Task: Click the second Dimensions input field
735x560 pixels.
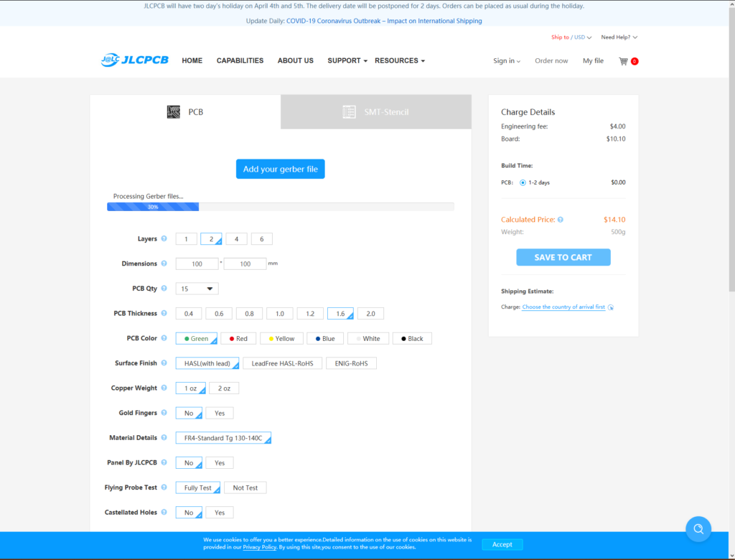Action: click(x=245, y=263)
